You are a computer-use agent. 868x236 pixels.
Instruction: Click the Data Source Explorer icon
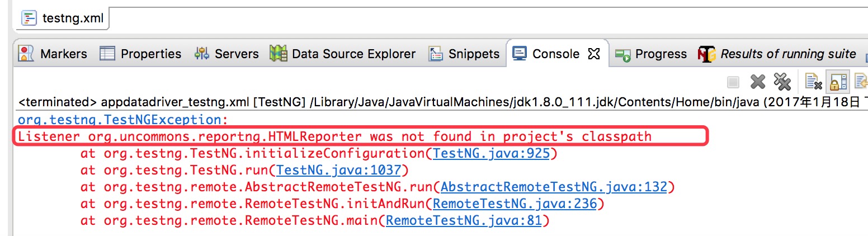tap(278, 54)
